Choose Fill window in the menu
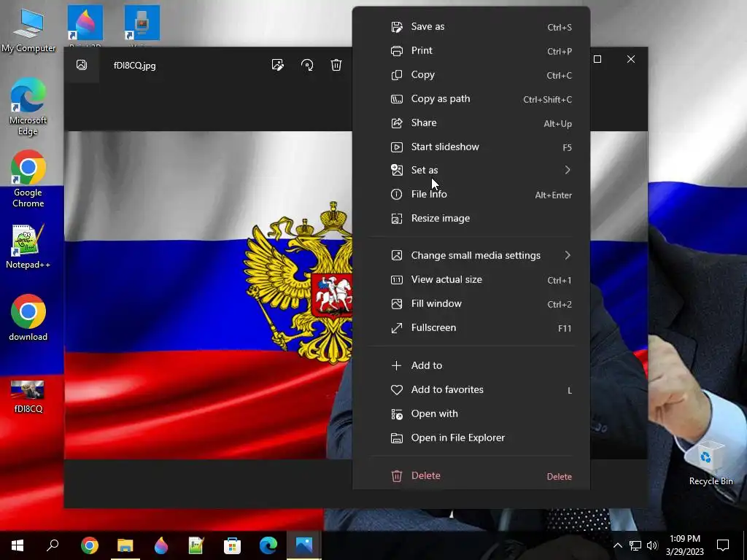747x560 pixels. pyautogui.click(x=471, y=303)
